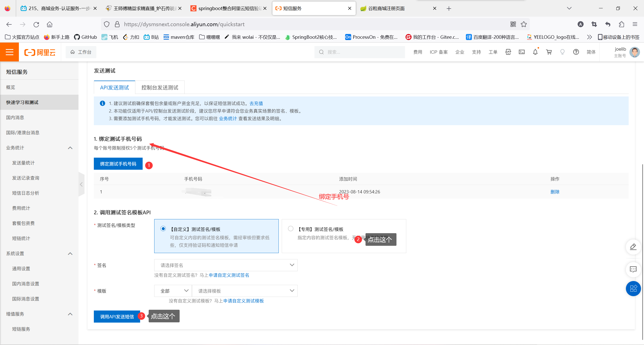This screenshot has height=345, width=644.
Task: Switch to the API发送测试 tab
Action: tap(114, 87)
